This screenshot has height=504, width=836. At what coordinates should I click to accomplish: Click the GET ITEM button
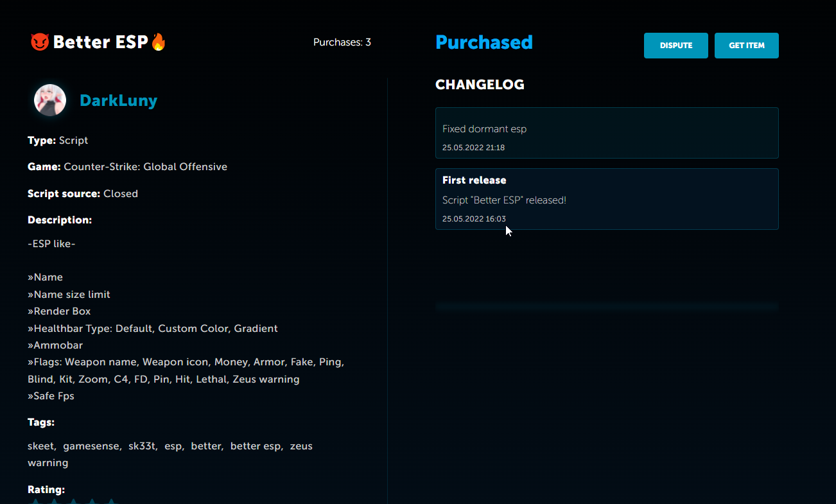tap(747, 46)
